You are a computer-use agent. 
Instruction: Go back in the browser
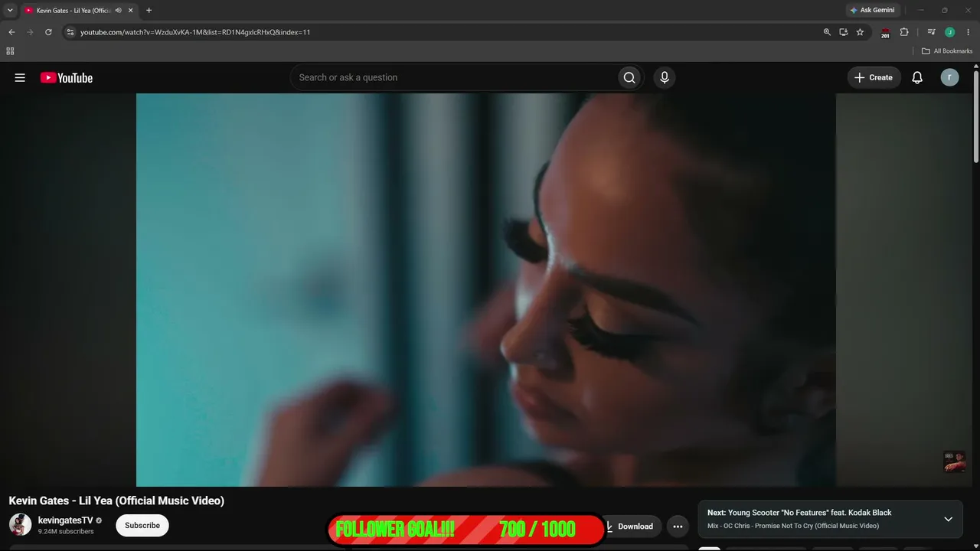point(11,32)
